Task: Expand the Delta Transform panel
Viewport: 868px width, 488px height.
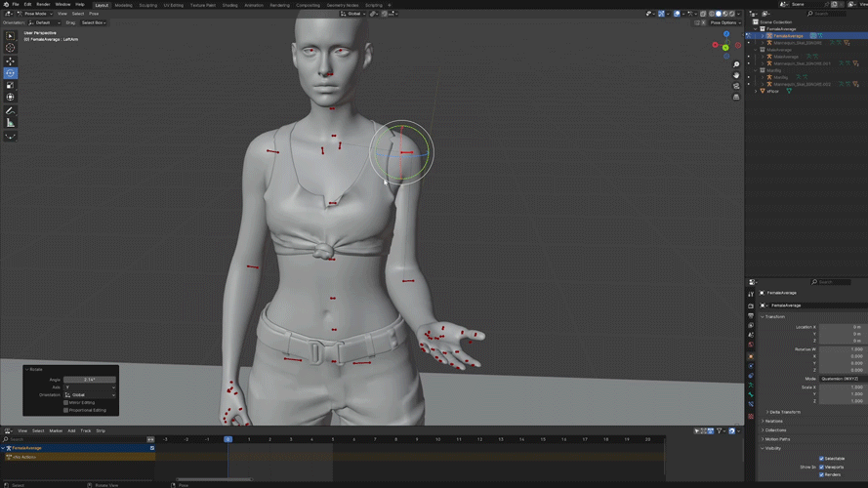Action: [x=786, y=412]
